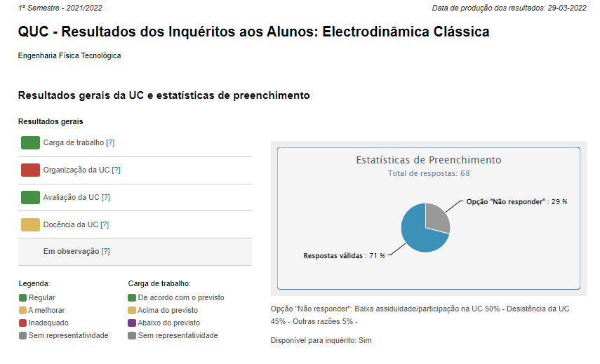The width and height of the screenshot is (600, 364).
Task: Click the red Organização da UC status square
Action: (x=30, y=170)
